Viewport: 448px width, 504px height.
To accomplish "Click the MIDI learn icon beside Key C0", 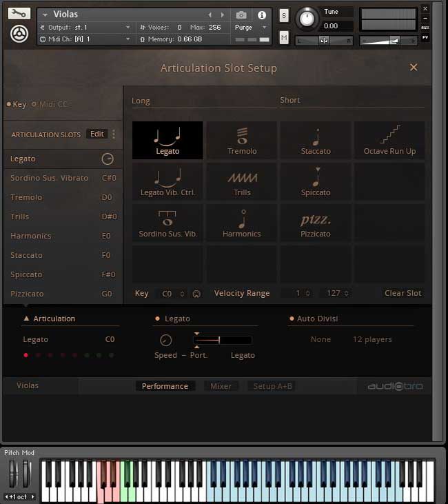I will (x=196, y=294).
